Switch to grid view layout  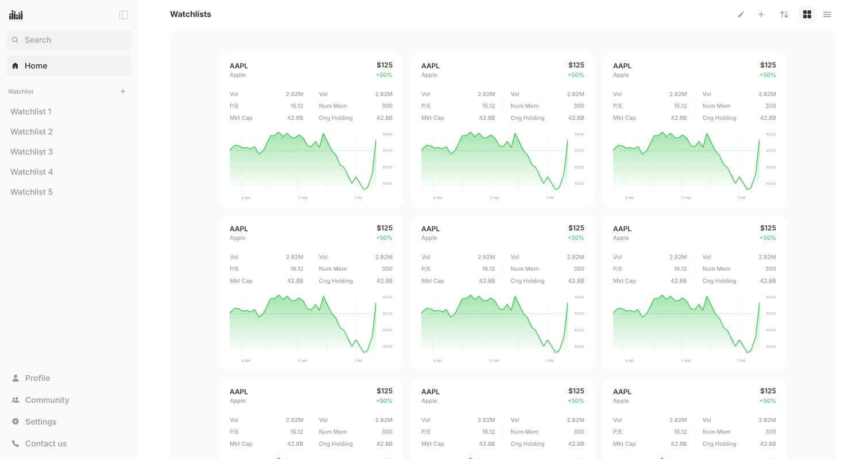[807, 14]
